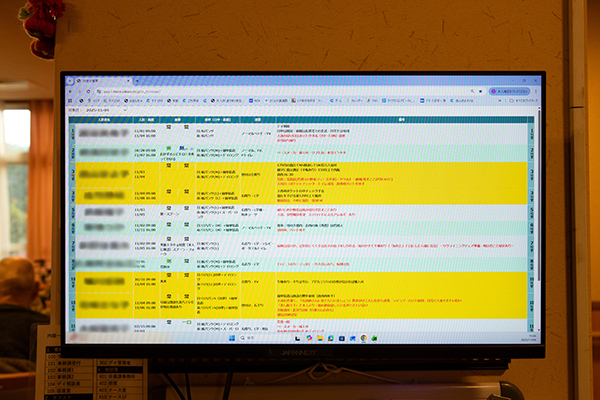Screen dimensions: 600x400
Task: Expand the all bookmarks folder at far right
Action: point(520,101)
